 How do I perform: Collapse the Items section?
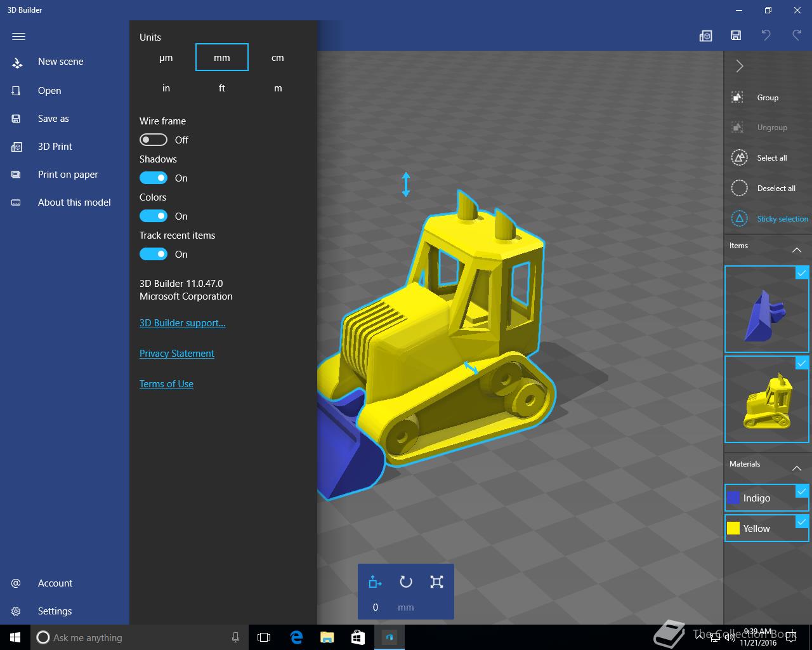[x=797, y=250]
